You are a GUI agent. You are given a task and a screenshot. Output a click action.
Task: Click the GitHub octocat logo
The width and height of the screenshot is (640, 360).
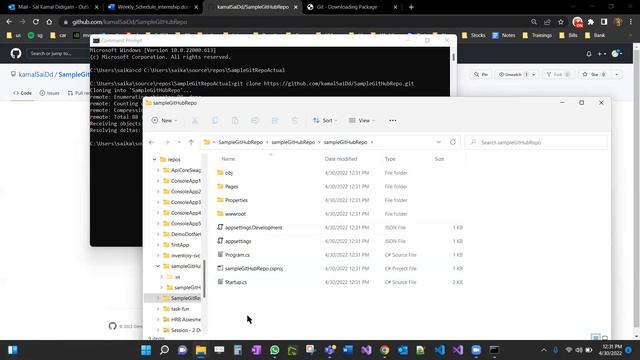pos(16,53)
